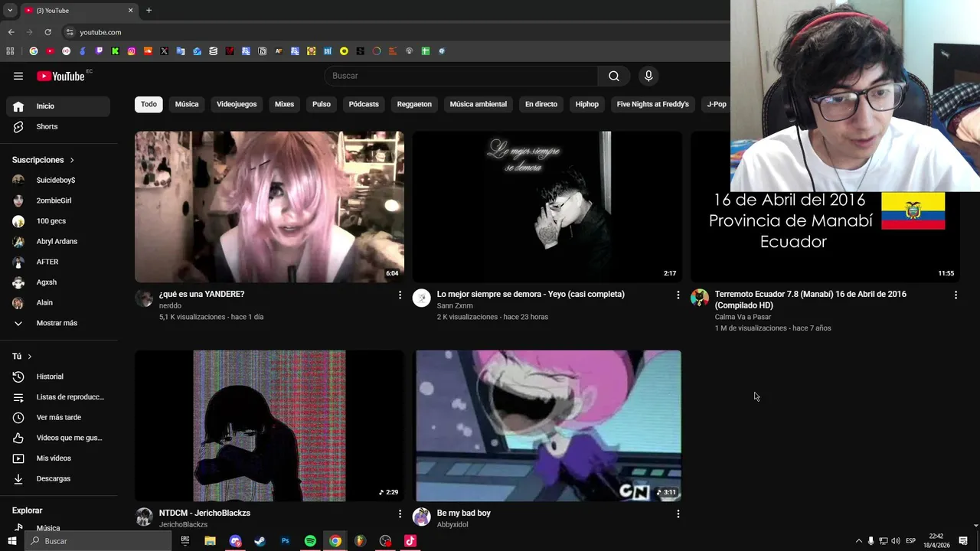Open a new Chrome tab

(x=149, y=11)
